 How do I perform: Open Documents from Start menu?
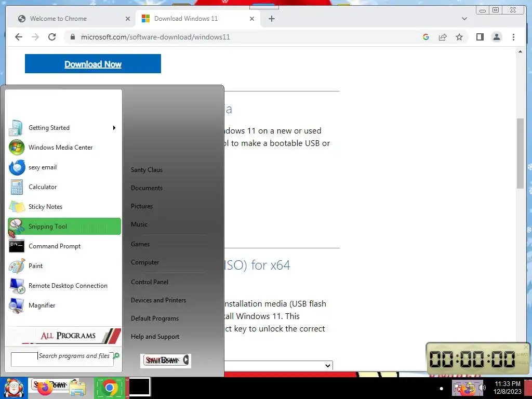(147, 188)
